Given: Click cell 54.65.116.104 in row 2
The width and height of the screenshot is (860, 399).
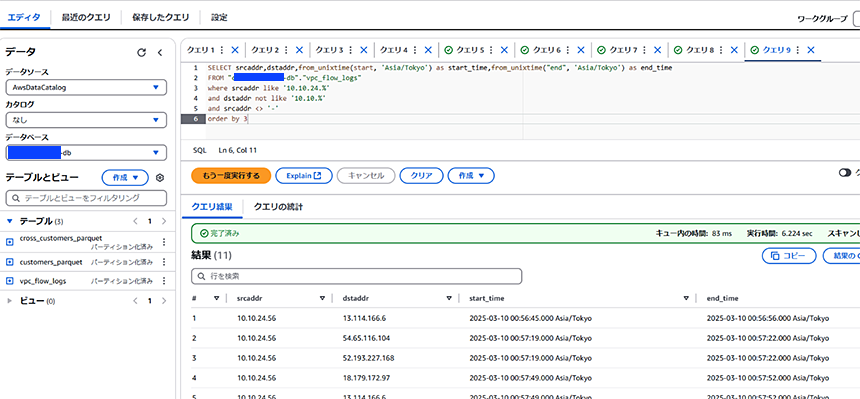Looking at the screenshot, I should 366,338.
